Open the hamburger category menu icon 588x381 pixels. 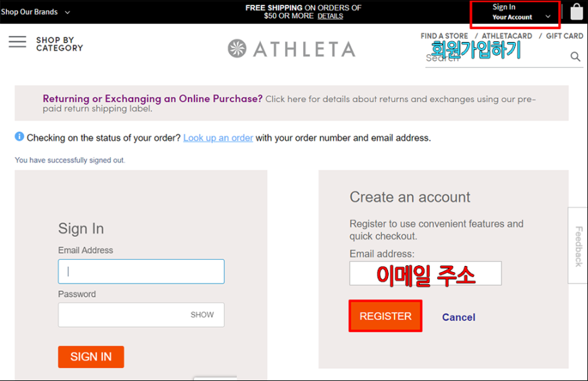pos(18,42)
